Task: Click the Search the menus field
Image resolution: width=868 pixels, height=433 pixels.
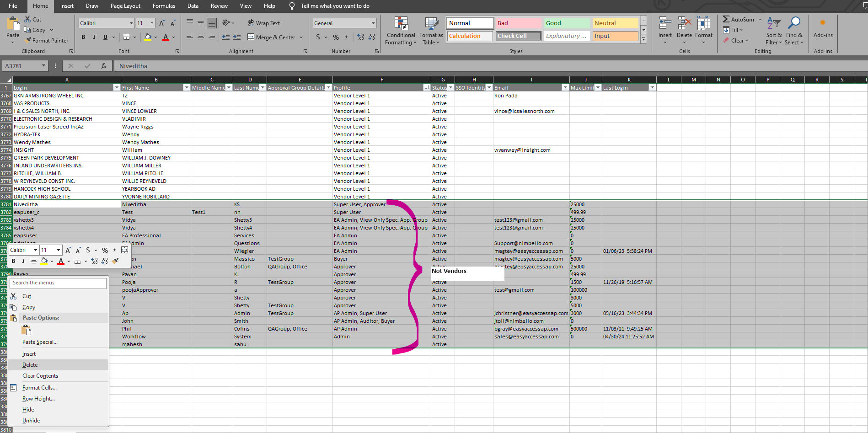Action: pos(58,283)
